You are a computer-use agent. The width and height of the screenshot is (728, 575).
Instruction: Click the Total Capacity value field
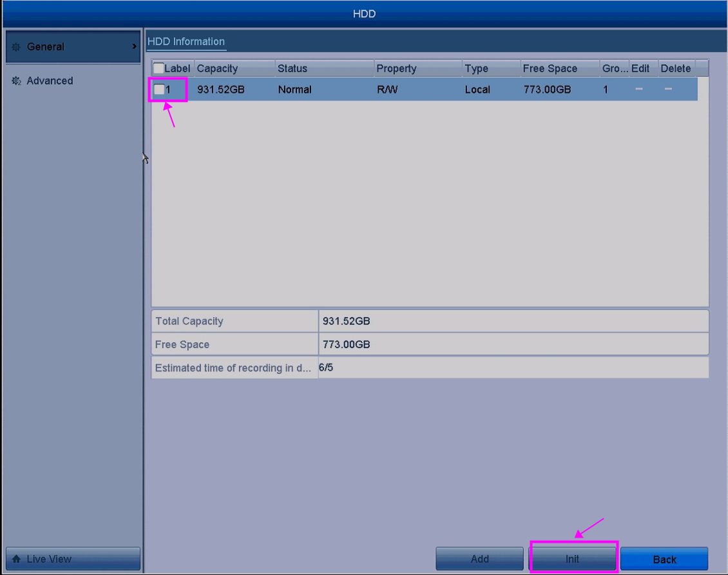point(513,321)
